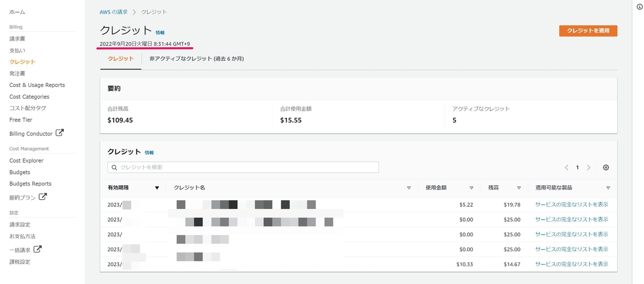
Task: Show service list for $19.78 row
Action: tap(572, 205)
